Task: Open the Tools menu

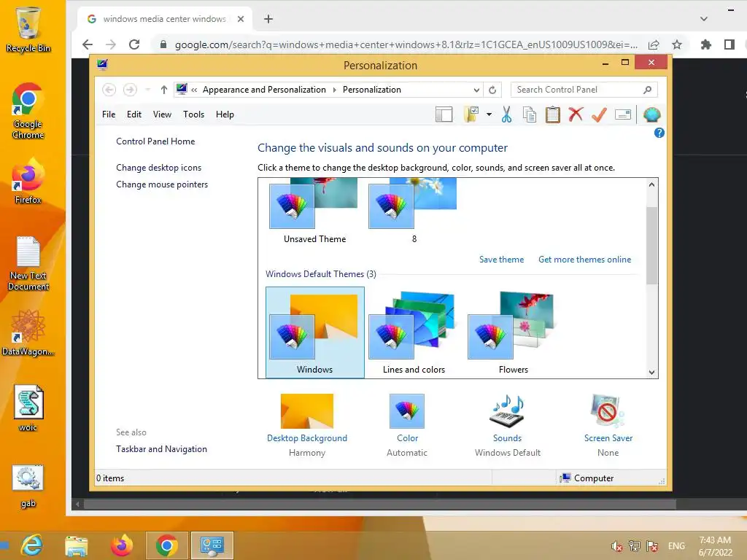Action: (193, 114)
